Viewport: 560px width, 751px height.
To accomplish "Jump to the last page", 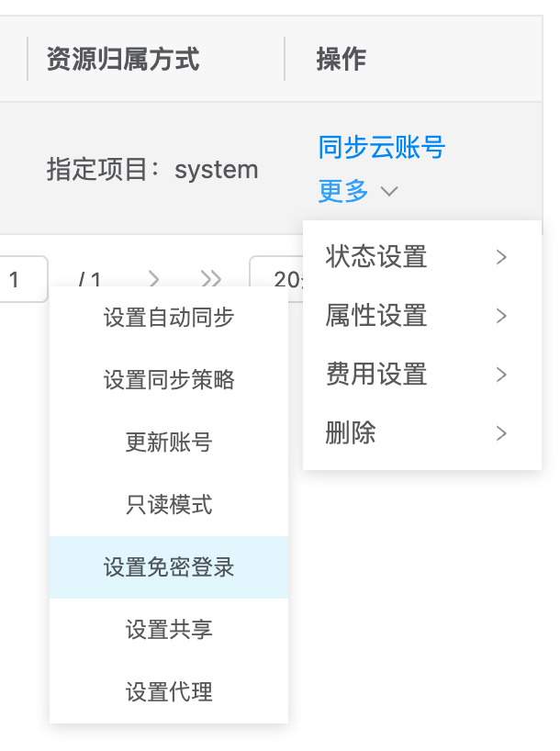I will tap(211, 278).
